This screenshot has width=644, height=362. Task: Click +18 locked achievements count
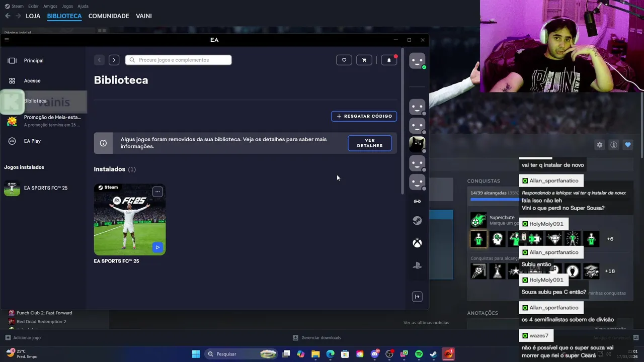tap(610, 271)
